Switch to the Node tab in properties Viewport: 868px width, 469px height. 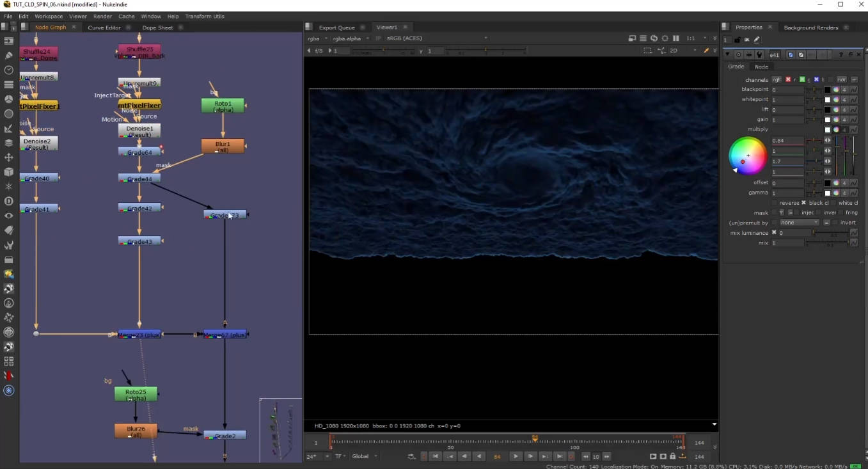(761, 67)
